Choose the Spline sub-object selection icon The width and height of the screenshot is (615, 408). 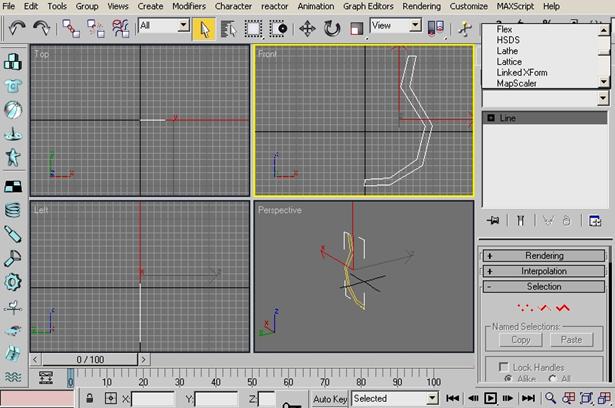tap(565, 307)
